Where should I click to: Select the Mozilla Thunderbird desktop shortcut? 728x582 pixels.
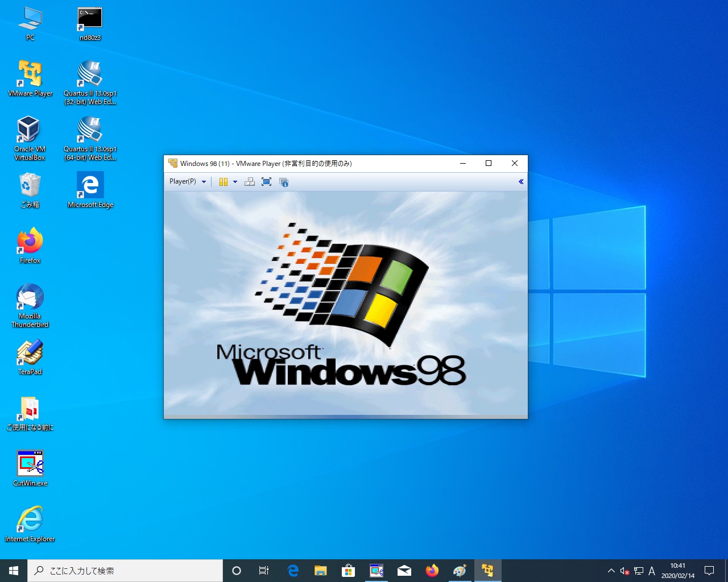[x=30, y=306]
